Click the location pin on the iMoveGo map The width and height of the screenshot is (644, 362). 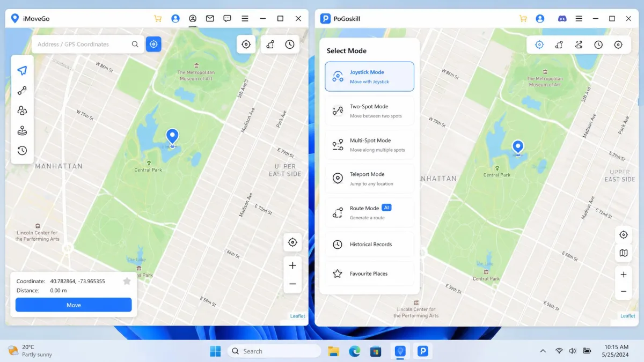172,137
